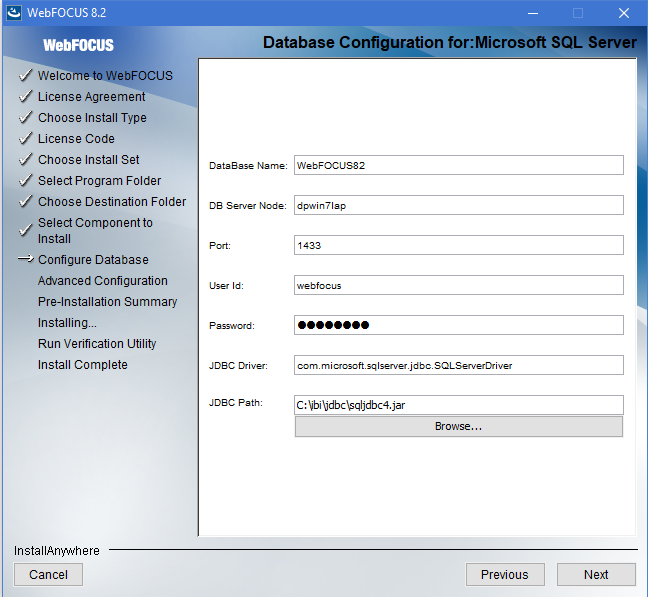This screenshot has width=648, height=597.
Task: Click the Install Complete step
Action: [83, 365]
